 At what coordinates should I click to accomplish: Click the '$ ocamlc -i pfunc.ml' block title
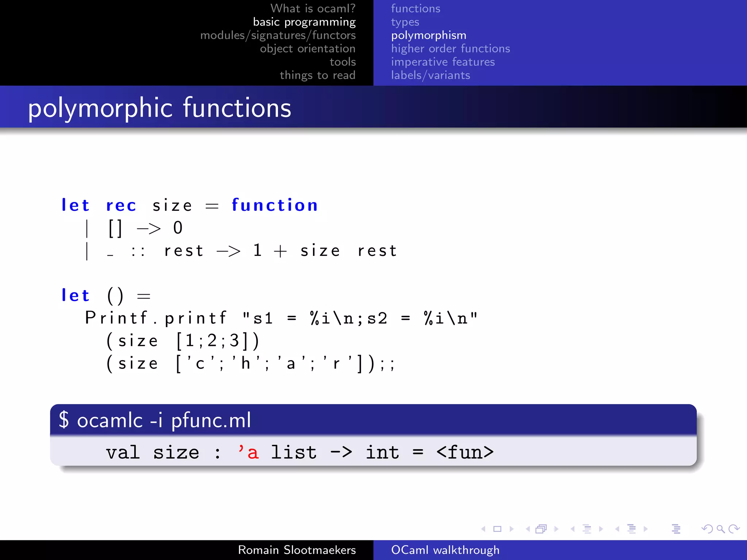coord(155,420)
